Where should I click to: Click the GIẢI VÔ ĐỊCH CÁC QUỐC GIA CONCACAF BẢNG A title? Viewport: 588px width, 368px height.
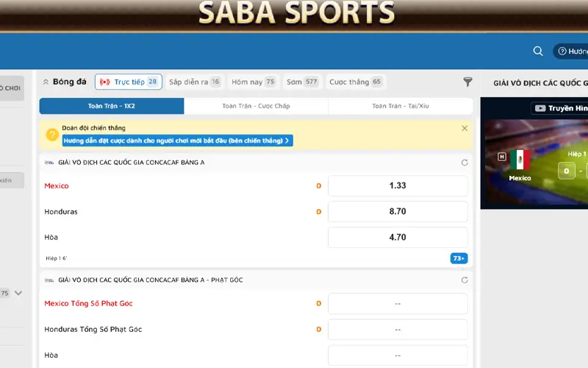coord(132,163)
